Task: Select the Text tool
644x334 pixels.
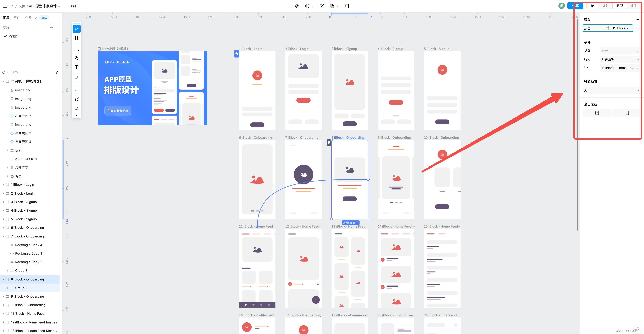Action: click(77, 67)
